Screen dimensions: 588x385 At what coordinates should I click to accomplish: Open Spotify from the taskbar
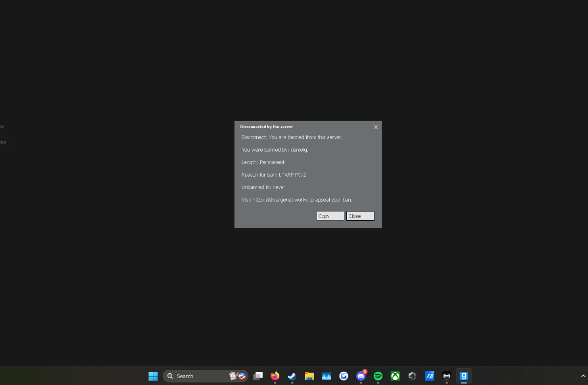(x=378, y=376)
